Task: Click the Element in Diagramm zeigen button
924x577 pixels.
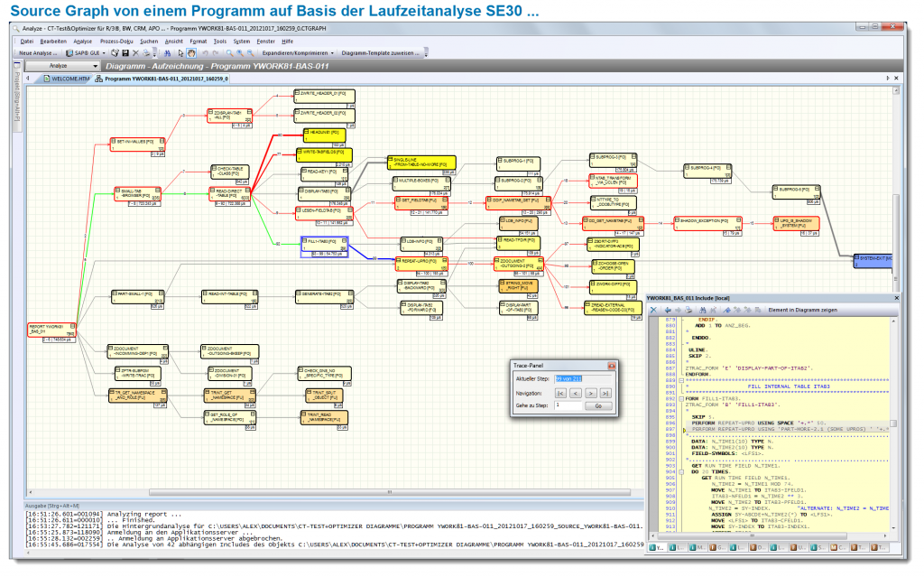Action: pyautogui.click(x=803, y=309)
